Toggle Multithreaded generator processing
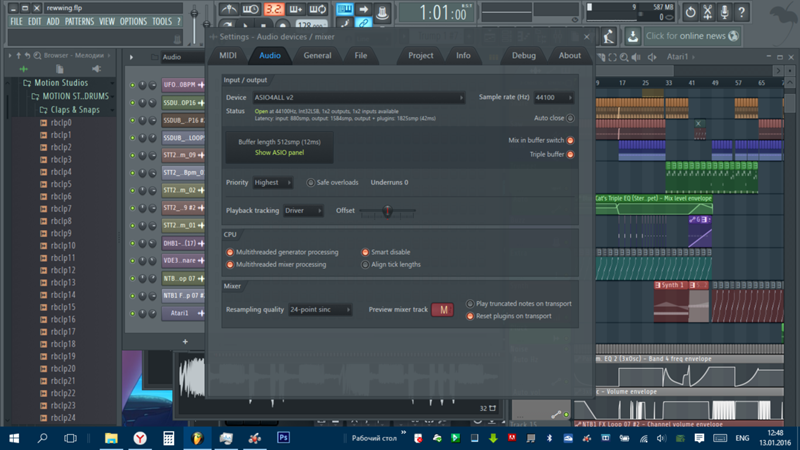This screenshot has height=450, width=800. 230,253
